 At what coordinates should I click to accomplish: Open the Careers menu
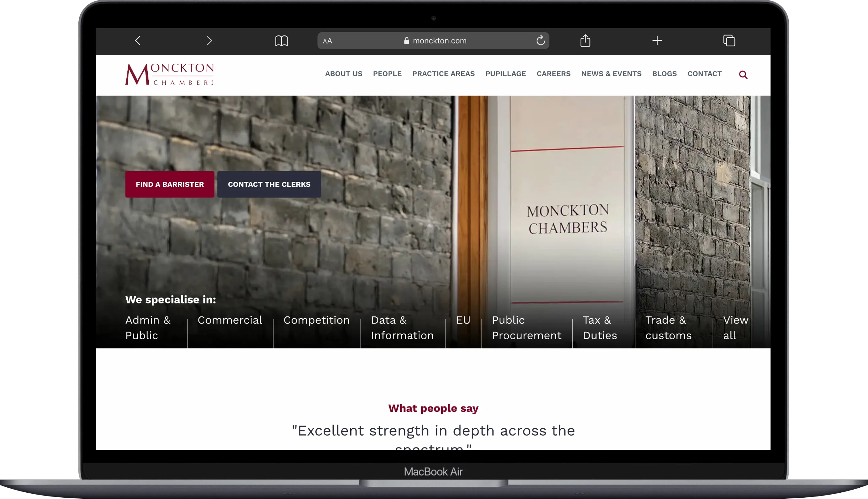[553, 74]
